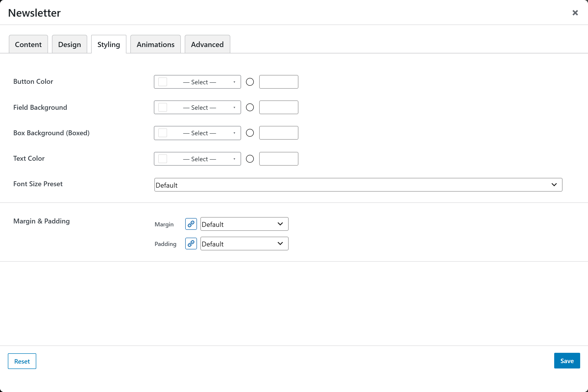Image resolution: width=588 pixels, height=392 pixels.
Task: Close the Newsletter dialog
Action: (x=575, y=13)
